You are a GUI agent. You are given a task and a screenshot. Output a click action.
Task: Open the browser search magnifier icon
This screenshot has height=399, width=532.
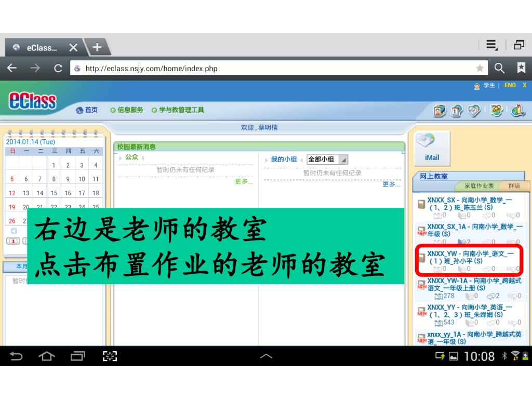[499, 68]
